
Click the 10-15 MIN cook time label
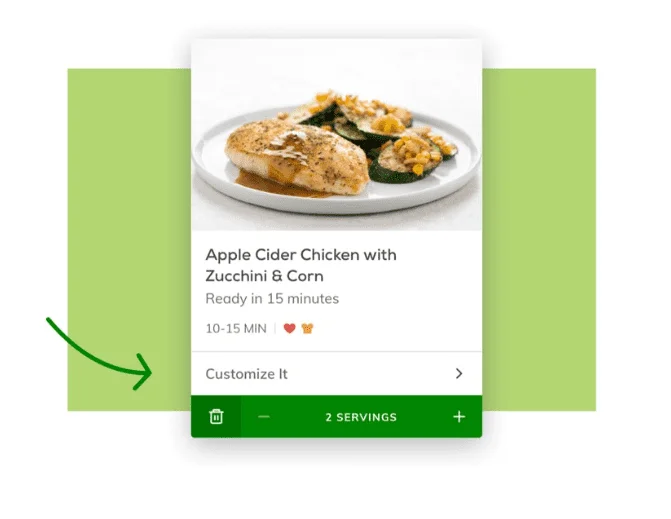click(236, 328)
